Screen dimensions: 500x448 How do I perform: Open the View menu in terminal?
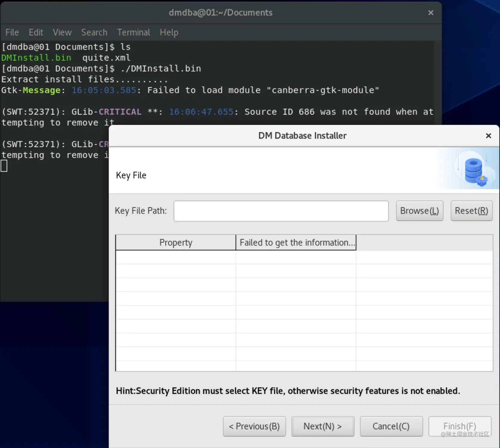[x=62, y=32]
